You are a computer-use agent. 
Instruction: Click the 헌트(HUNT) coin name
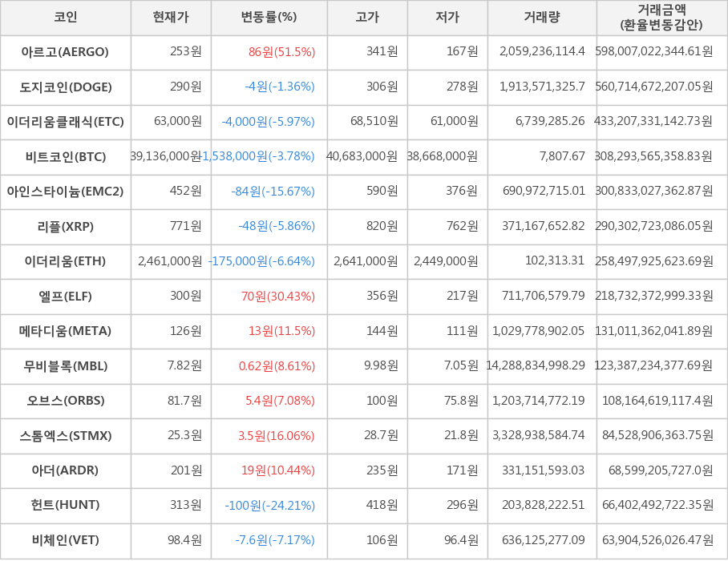click(x=65, y=505)
